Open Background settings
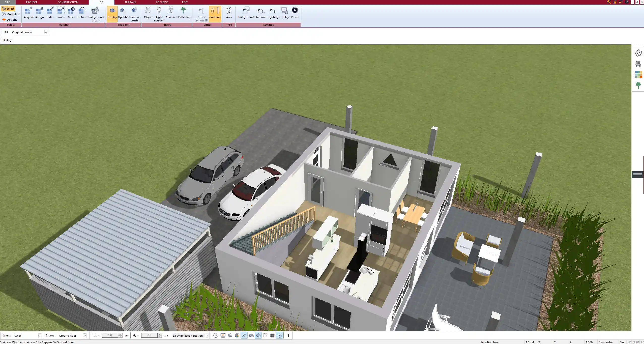Screen dimensions: 644x344 coord(246,13)
